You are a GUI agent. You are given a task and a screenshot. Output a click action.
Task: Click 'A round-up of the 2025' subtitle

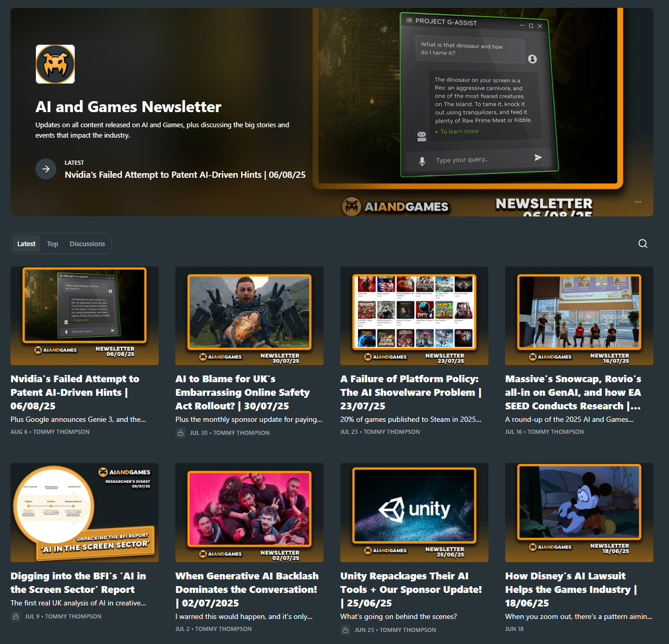point(569,419)
